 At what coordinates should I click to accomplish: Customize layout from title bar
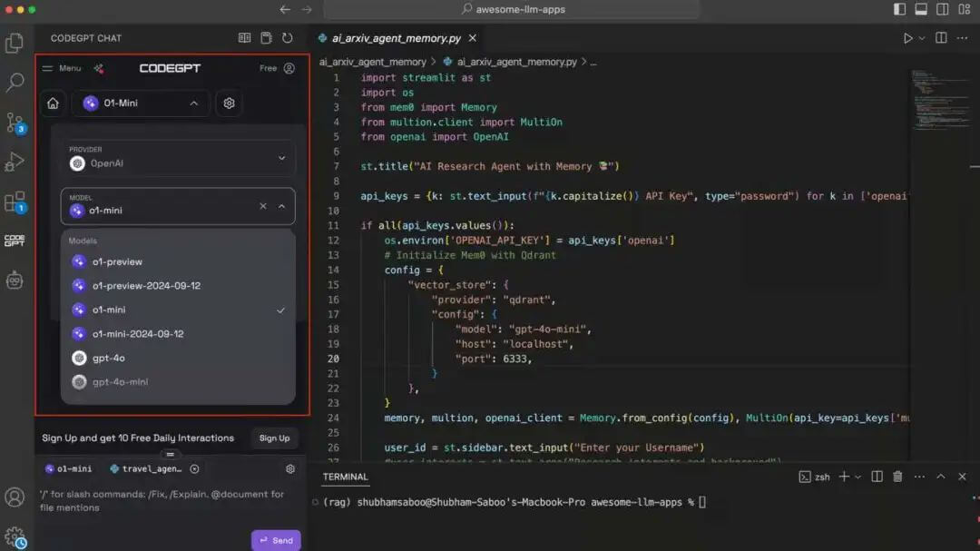pos(964,9)
